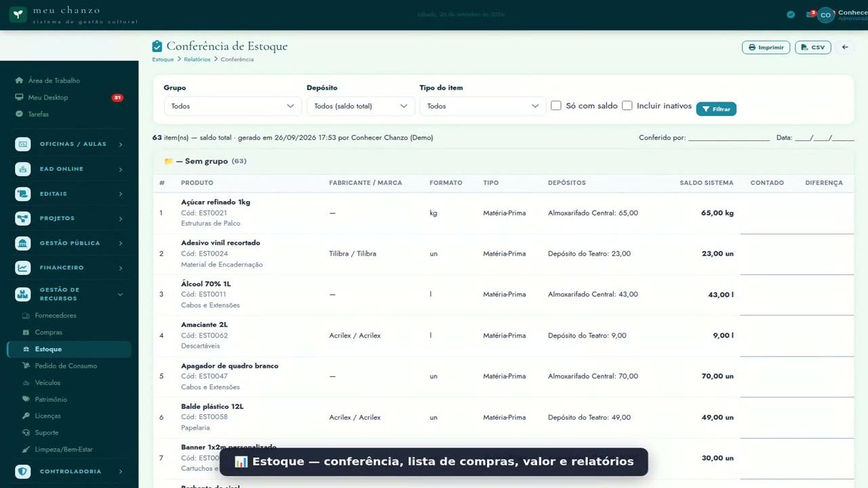This screenshot has height=488, width=868.
Task: Click Tilibra / Tilibra brand cell
Action: (x=353, y=253)
